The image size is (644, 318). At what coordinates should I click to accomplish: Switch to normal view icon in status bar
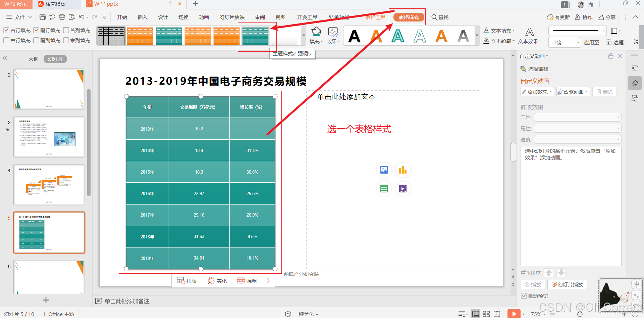[x=476, y=314]
